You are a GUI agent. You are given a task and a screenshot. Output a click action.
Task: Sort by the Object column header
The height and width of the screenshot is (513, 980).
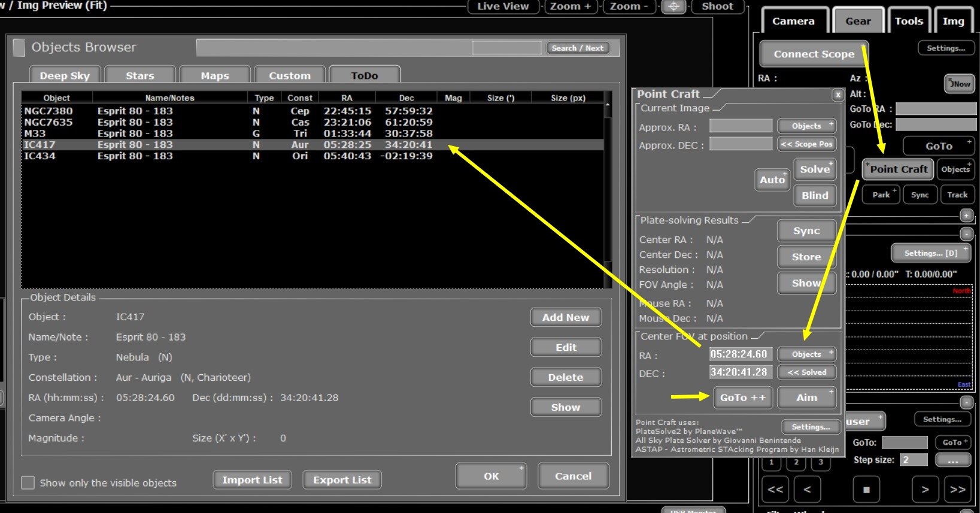pos(57,98)
